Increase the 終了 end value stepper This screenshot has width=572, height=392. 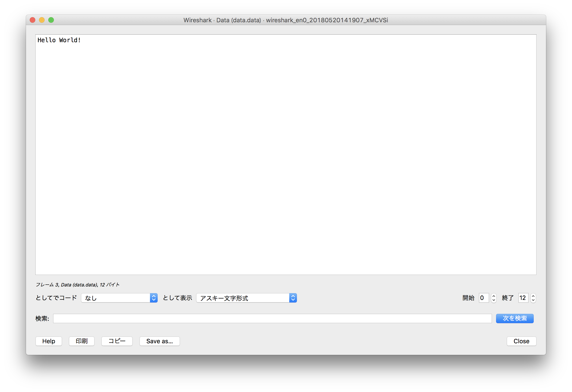533,296
